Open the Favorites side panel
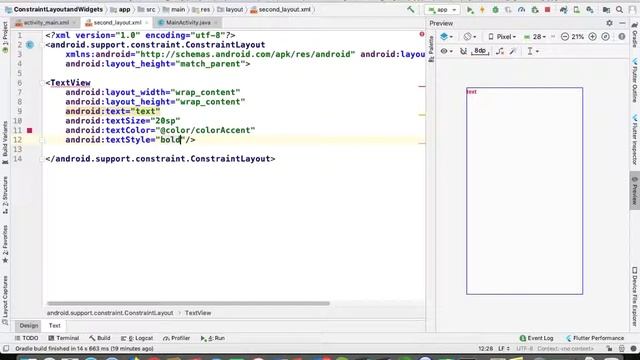 5,244
